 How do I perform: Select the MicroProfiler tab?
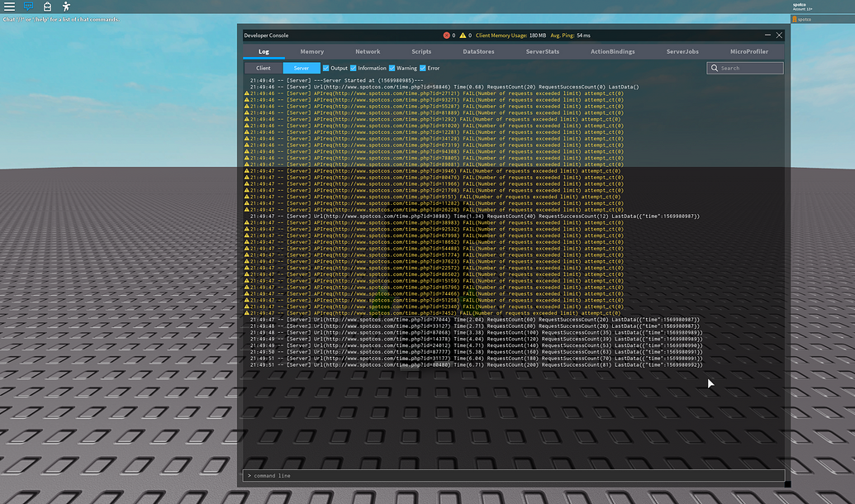point(748,51)
